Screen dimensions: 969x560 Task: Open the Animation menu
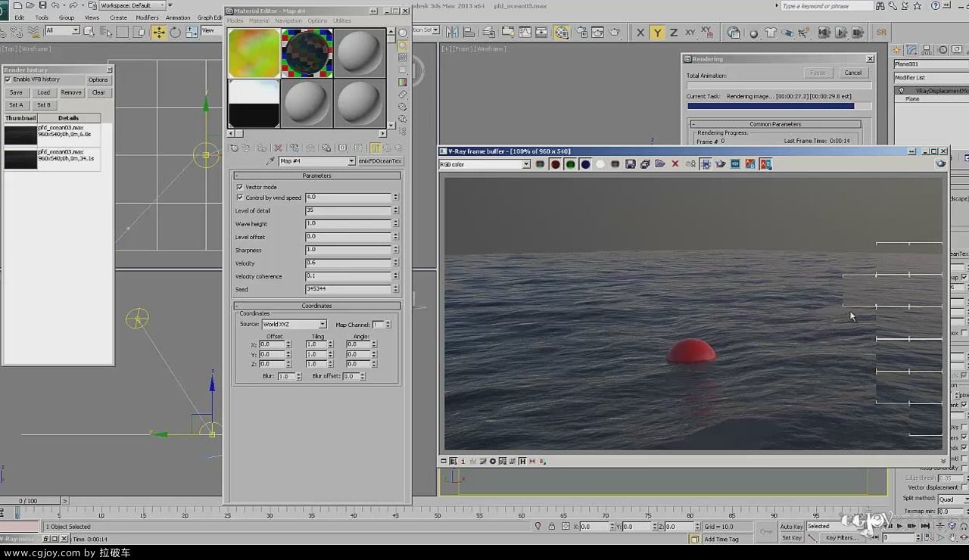tap(178, 17)
